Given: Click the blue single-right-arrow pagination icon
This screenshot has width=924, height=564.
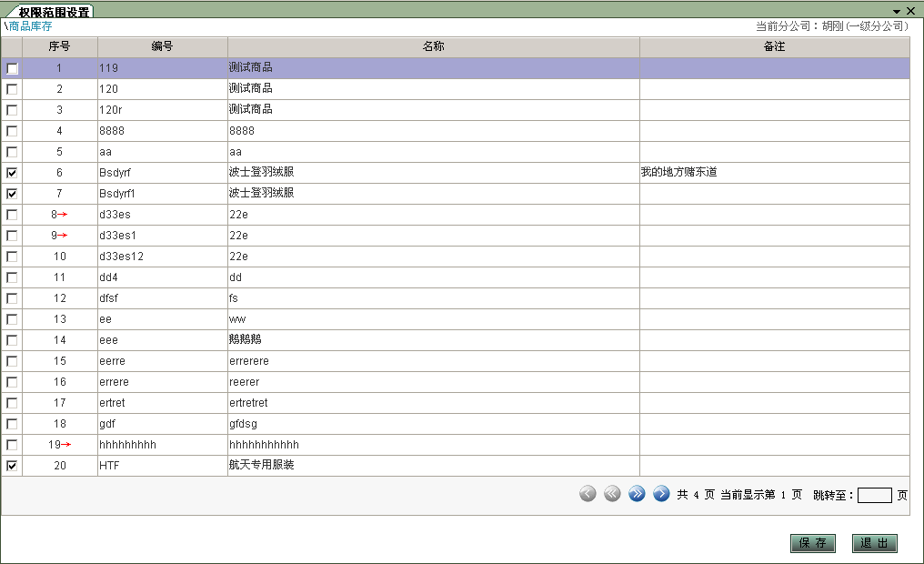Looking at the screenshot, I should [x=661, y=494].
